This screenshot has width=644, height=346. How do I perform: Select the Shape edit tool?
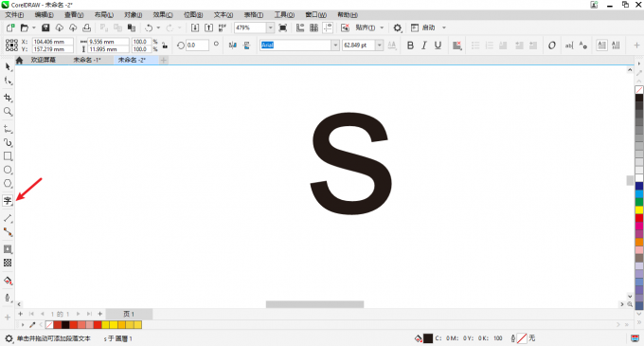coord(8,81)
